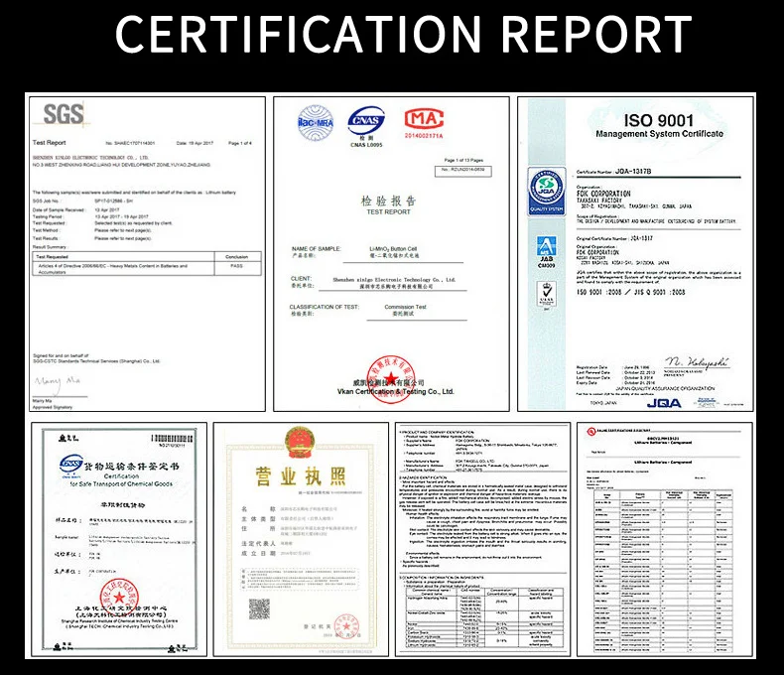Click the 'Commission Test' value
Screen dimensions: 784x675
click(405, 307)
